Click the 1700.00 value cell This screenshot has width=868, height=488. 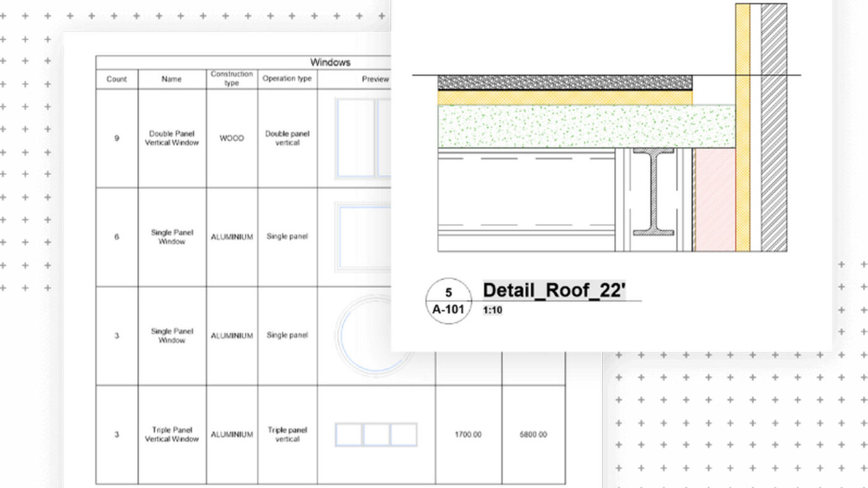(468, 435)
